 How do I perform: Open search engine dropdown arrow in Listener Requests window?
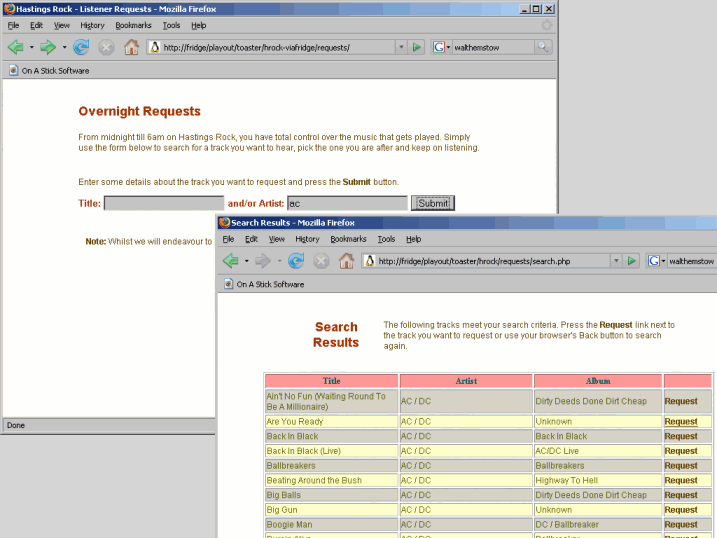448,47
